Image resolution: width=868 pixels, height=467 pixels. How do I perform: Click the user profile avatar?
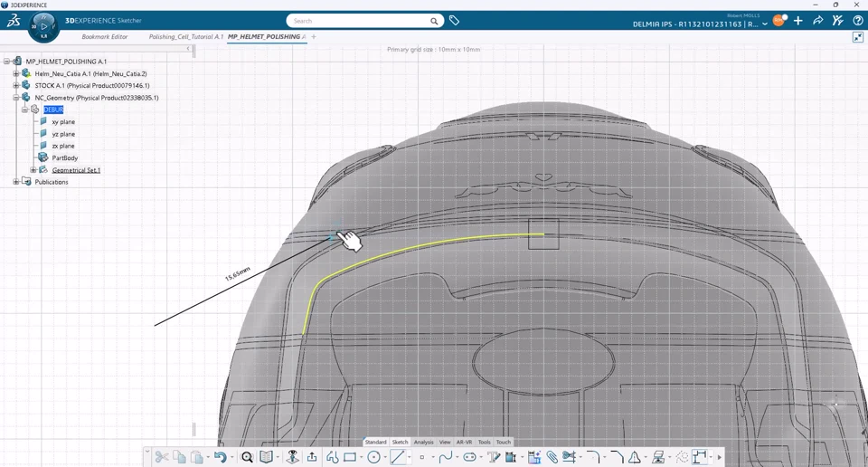pos(778,21)
